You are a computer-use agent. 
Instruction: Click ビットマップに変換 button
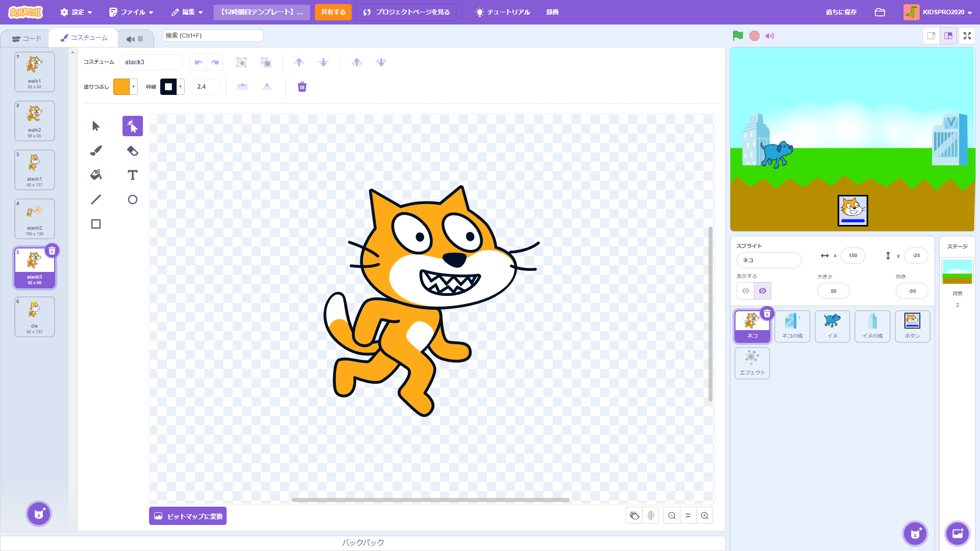pyautogui.click(x=188, y=516)
